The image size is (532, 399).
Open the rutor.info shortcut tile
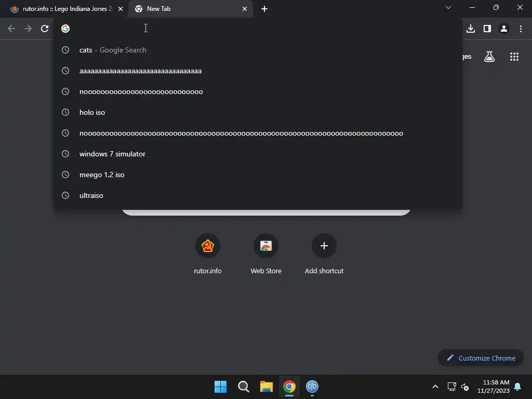(208, 254)
